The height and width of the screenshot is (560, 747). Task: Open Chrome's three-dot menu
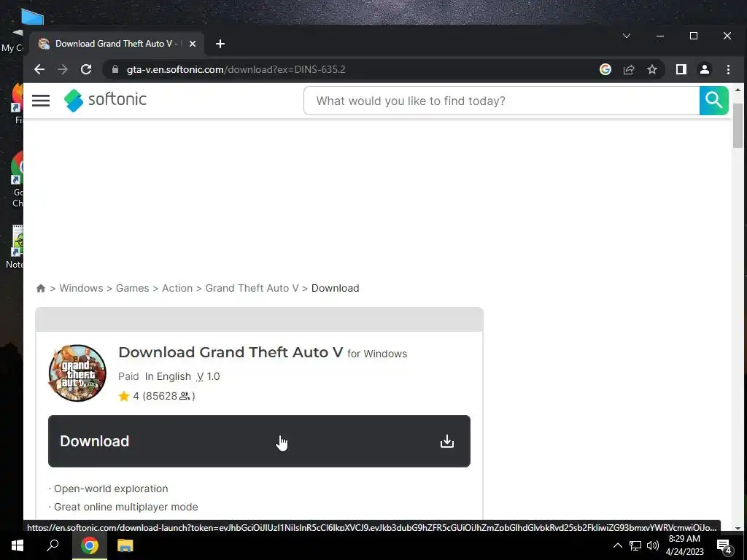(728, 69)
